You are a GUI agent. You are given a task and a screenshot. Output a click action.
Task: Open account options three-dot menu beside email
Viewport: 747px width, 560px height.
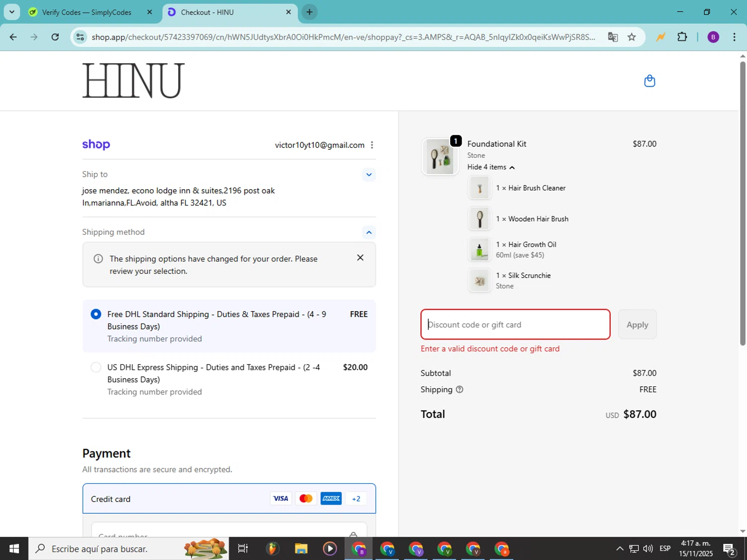point(372,145)
